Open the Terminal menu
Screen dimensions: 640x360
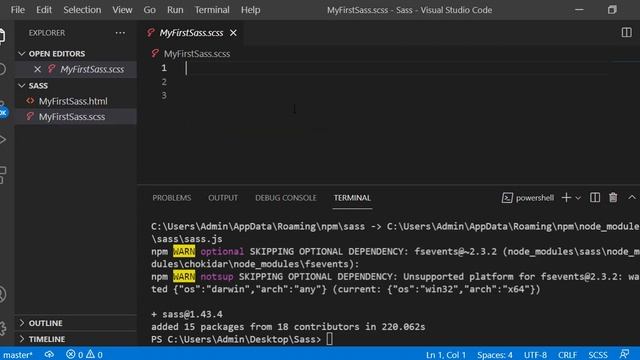[x=212, y=10]
